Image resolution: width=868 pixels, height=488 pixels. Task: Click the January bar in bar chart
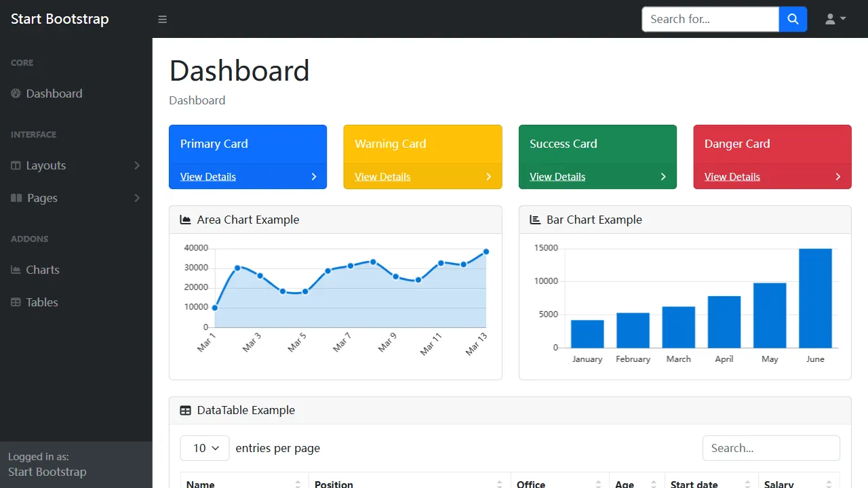[587, 333]
